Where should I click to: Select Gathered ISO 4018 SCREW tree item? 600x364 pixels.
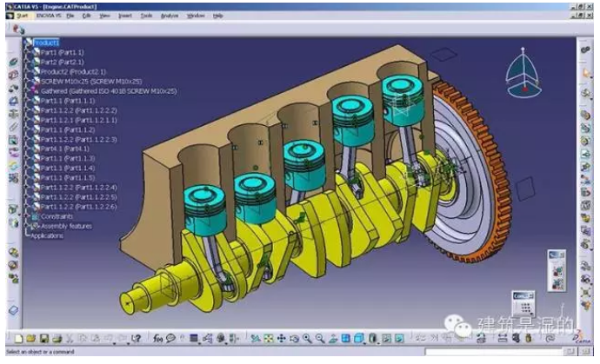[109, 91]
